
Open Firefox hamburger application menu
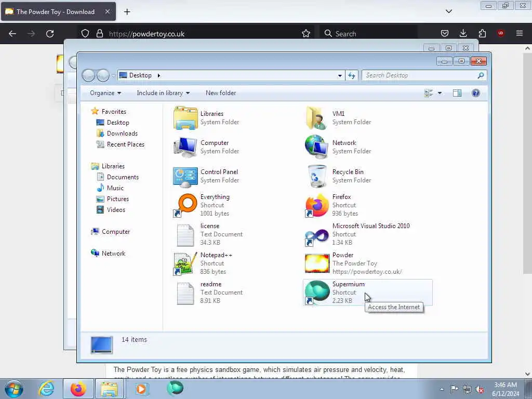pyautogui.click(x=520, y=33)
